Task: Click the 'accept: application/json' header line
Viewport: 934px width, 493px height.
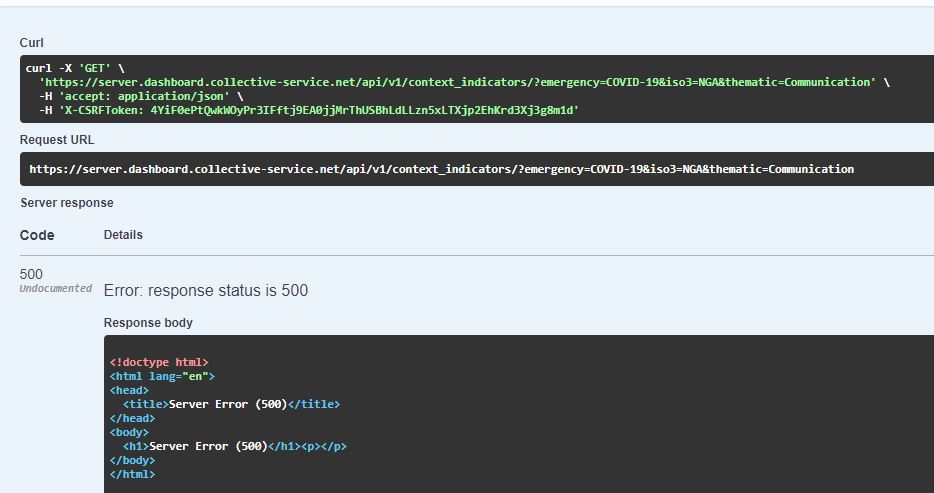Action: click(x=141, y=96)
